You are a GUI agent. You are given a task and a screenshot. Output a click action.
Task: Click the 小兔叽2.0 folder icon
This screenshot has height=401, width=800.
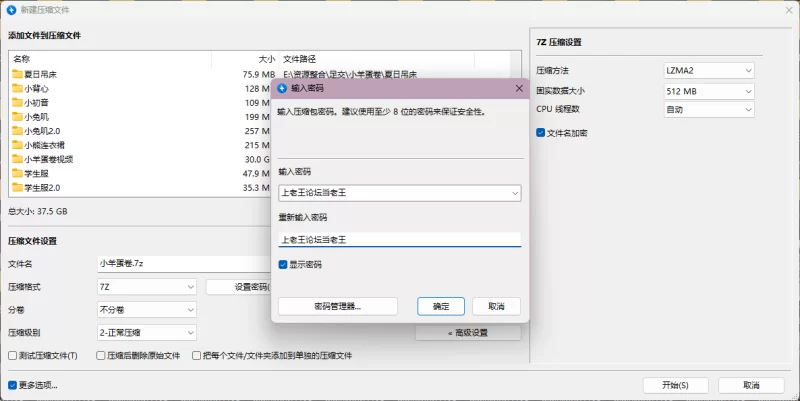[x=17, y=131]
